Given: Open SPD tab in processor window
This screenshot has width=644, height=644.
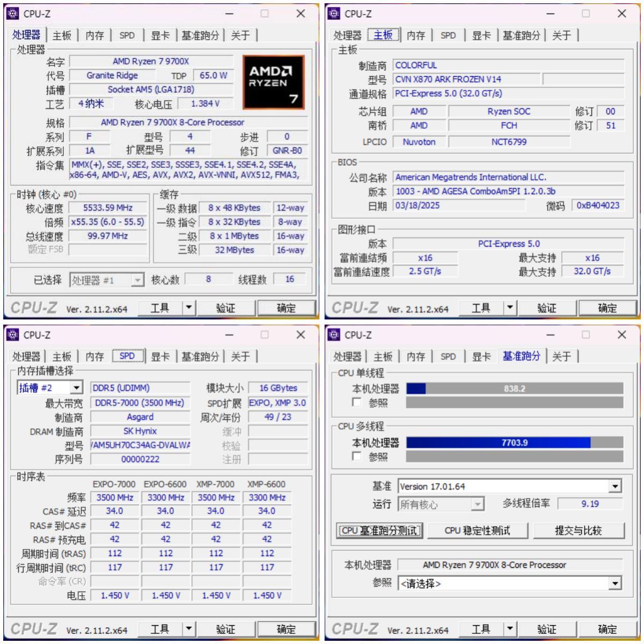Looking at the screenshot, I should click(127, 35).
